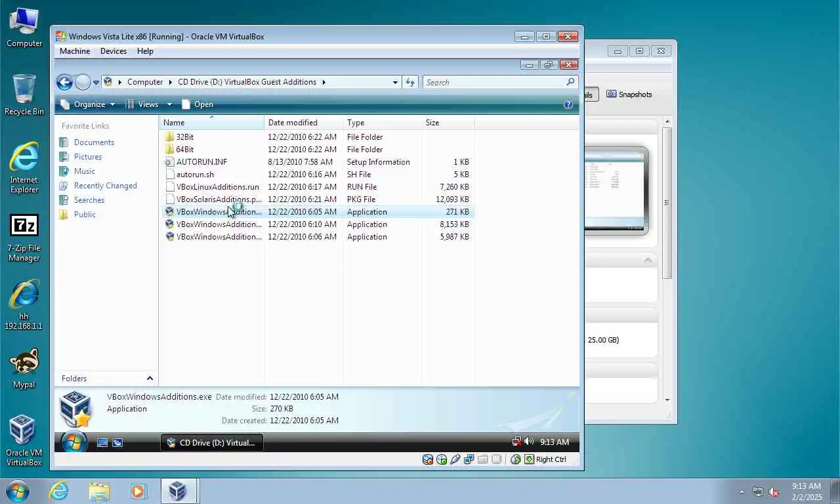The image size is (840, 504).
Task: Open the recent pages dropdown arrow
Action: click(96, 83)
